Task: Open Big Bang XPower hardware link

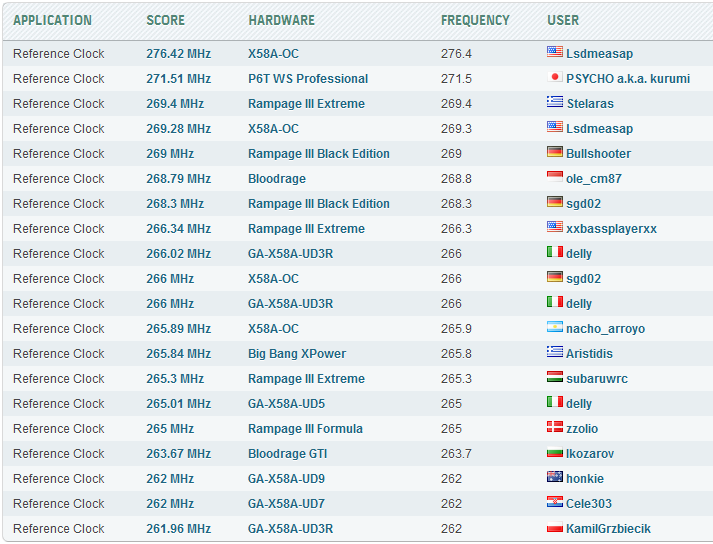Action: click(297, 354)
